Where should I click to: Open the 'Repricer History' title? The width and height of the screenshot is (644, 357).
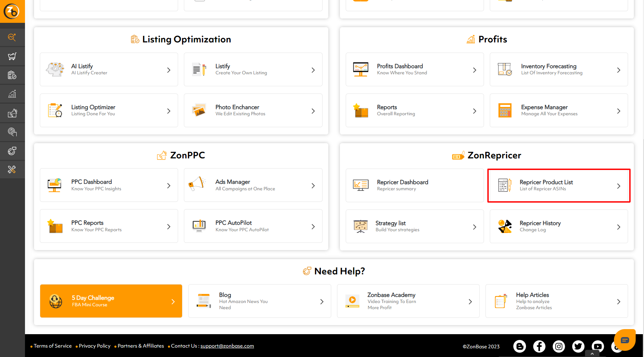[x=540, y=223]
